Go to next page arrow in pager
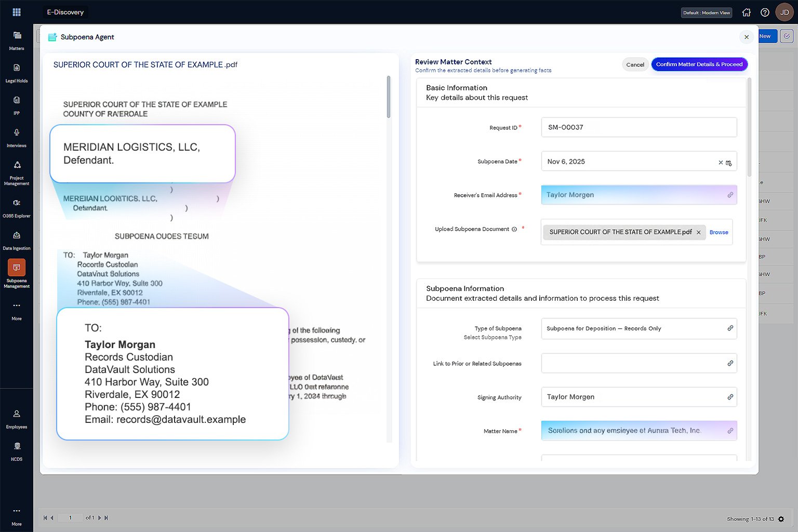The width and height of the screenshot is (798, 532). coord(100,517)
